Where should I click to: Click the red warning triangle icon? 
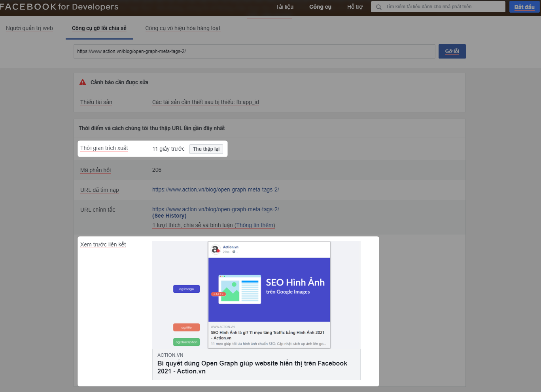click(x=83, y=82)
